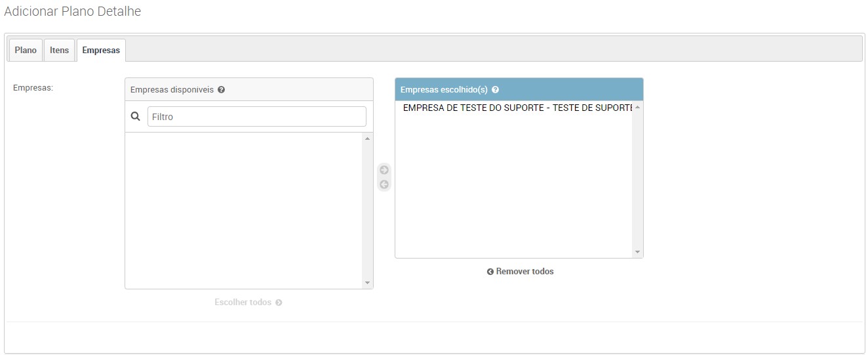The height and width of the screenshot is (355, 868).
Task: Open the Plano tab
Action: (26, 51)
